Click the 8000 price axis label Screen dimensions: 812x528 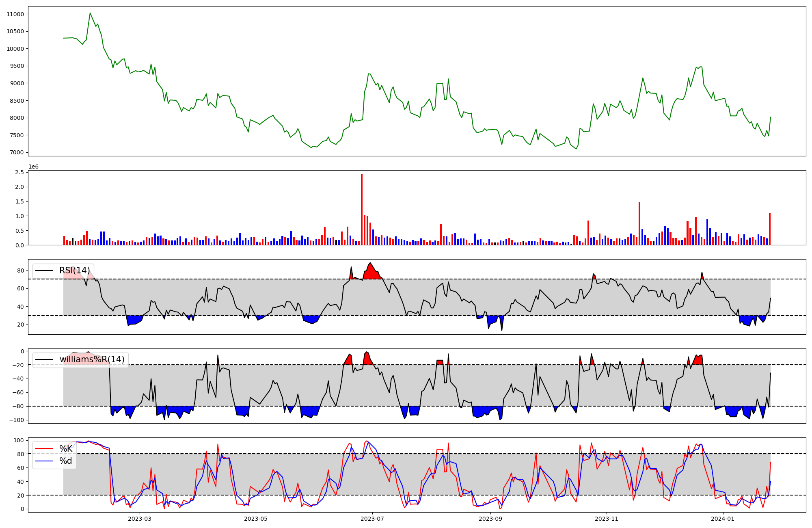coord(17,118)
